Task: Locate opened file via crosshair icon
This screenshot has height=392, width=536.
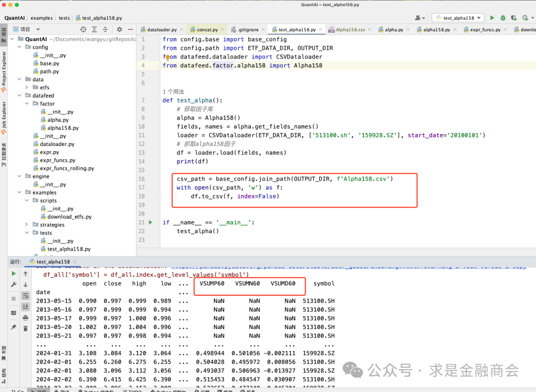Action: 83,29
